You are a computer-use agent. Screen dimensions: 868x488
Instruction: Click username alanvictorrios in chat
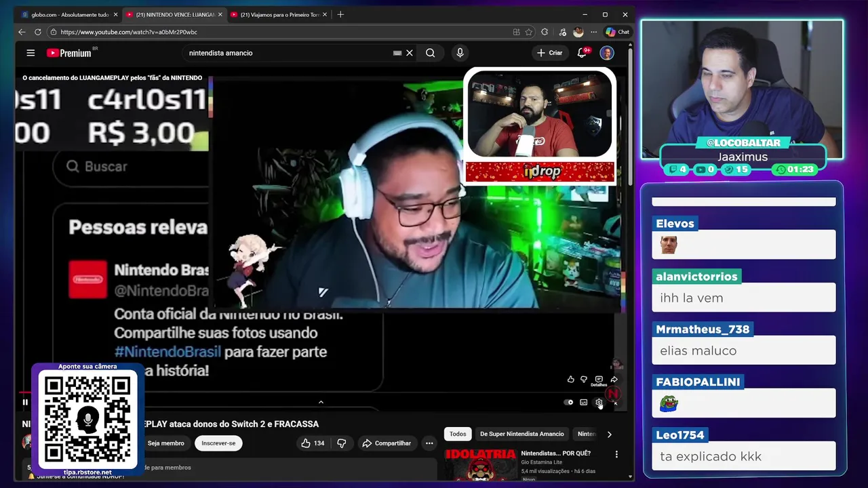(x=696, y=277)
